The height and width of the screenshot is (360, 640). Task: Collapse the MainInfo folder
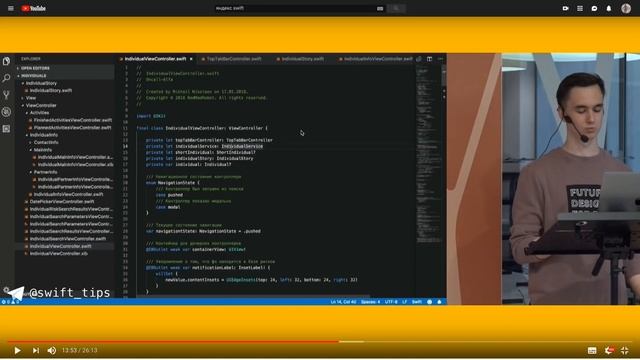pyautogui.click(x=42, y=150)
